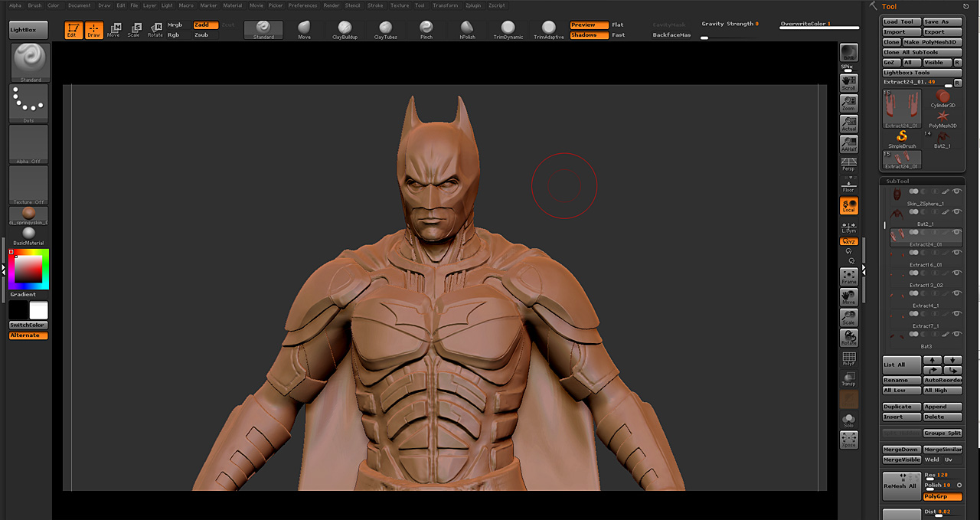Click the Xpose icon

848,440
